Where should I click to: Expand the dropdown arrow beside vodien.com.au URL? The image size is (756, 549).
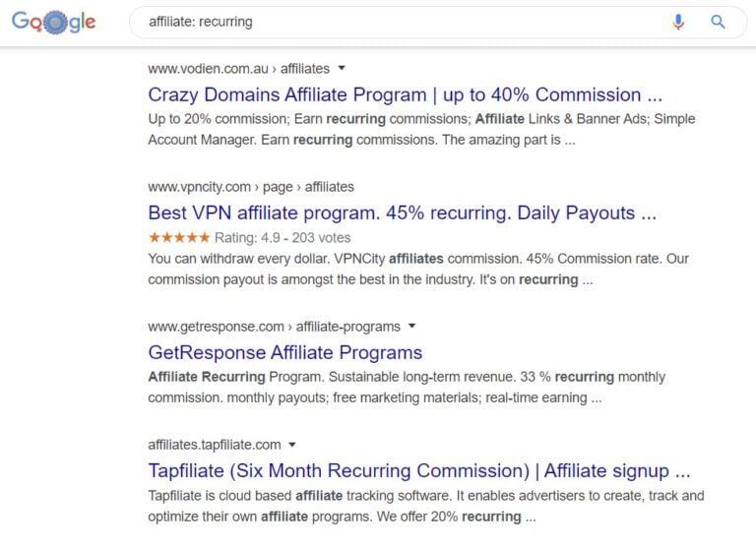tap(342, 69)
